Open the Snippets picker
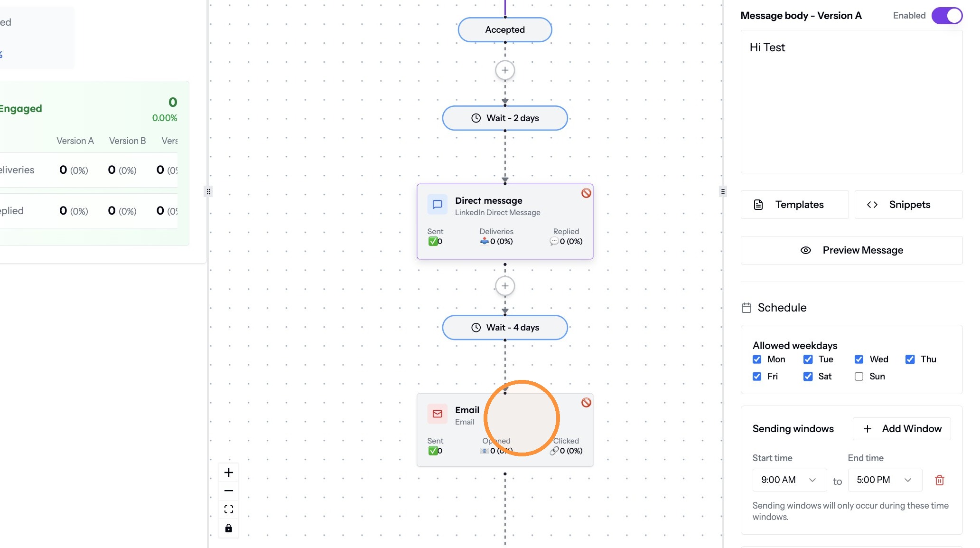980x548 pixels. [x=908, y=205]
